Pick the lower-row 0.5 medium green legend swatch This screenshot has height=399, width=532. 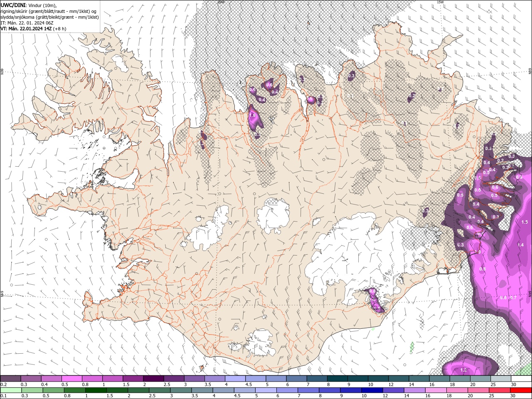click(x=53, y=390)
